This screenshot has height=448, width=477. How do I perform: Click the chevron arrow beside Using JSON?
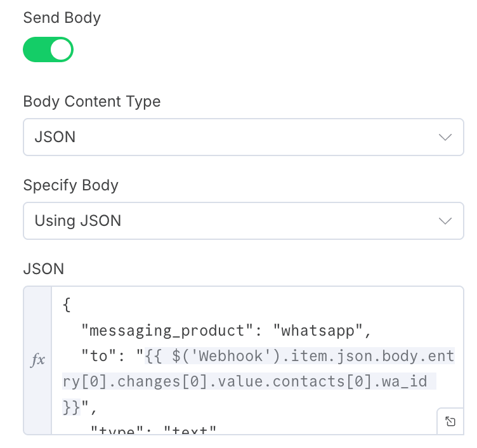[445, 221]
